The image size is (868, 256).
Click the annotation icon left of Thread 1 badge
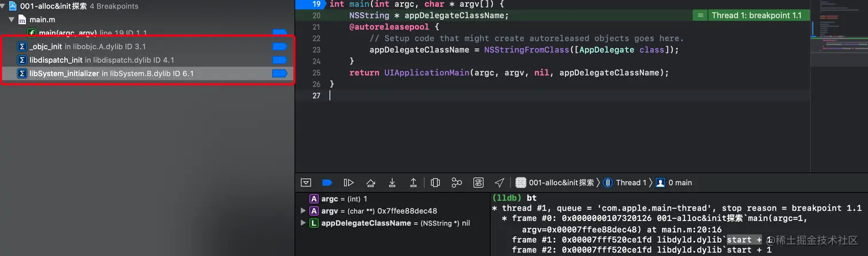coord(700,15)
